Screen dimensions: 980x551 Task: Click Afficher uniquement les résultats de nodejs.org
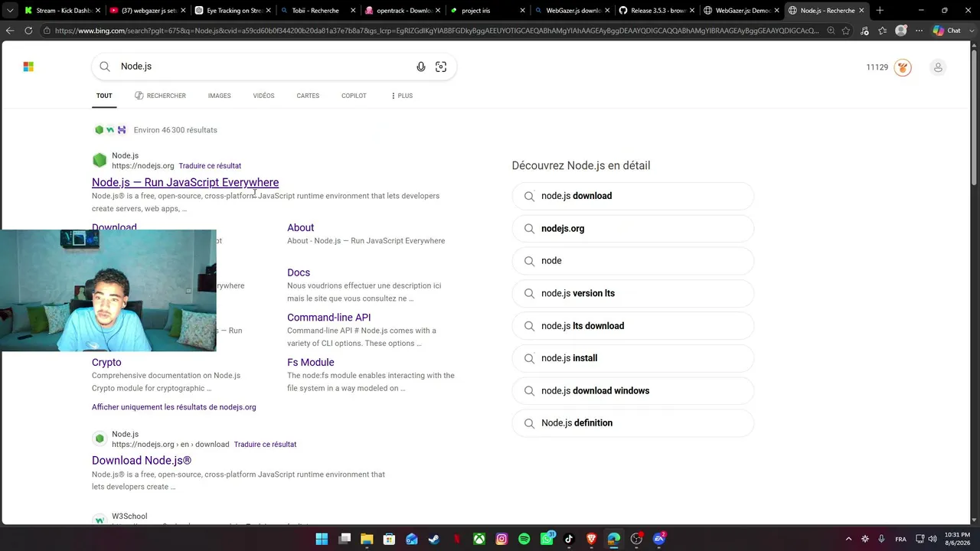tap(174, 407)
